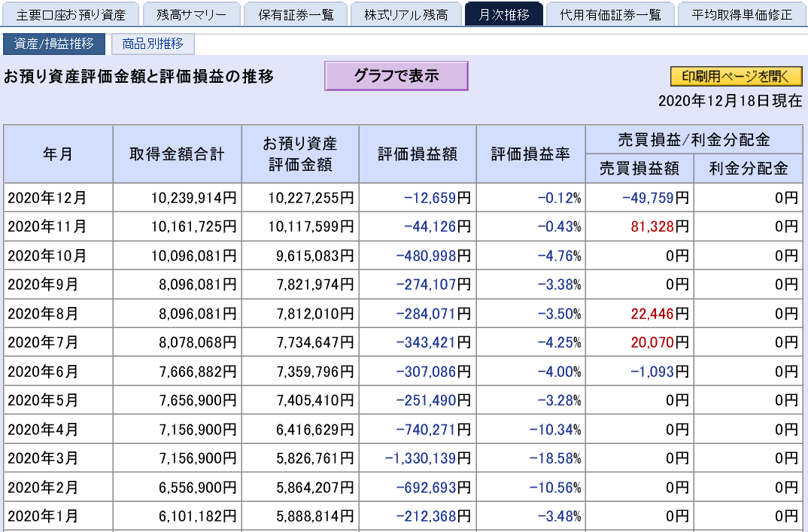The width and height of the screenshot is (808, 532).
Task: Click the 8,078,068円 acquisition cell
Action: [178, 342]
